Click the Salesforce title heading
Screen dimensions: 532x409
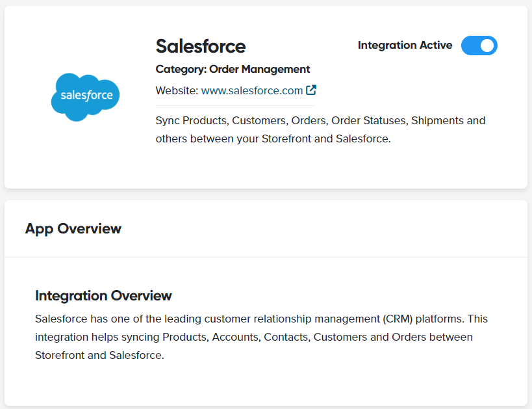pyautogui.click(x=200, y=46)
